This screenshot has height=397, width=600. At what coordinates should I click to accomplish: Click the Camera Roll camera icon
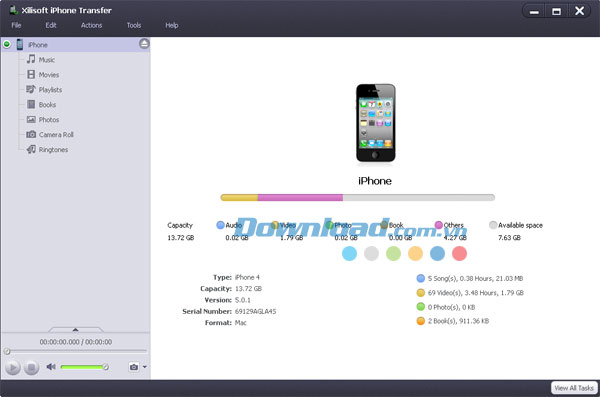(x=31, y=134)
